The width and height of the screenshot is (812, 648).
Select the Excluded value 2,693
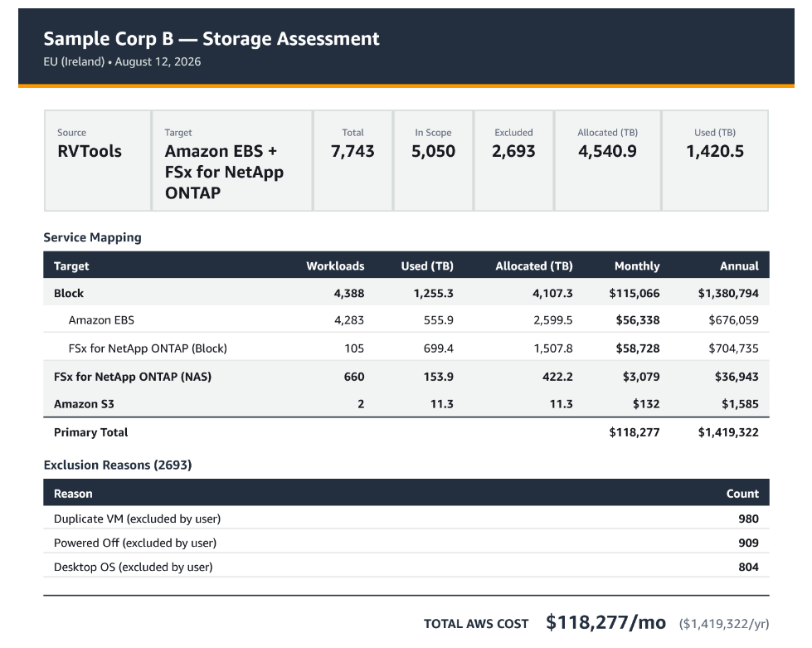click(513, 151)
